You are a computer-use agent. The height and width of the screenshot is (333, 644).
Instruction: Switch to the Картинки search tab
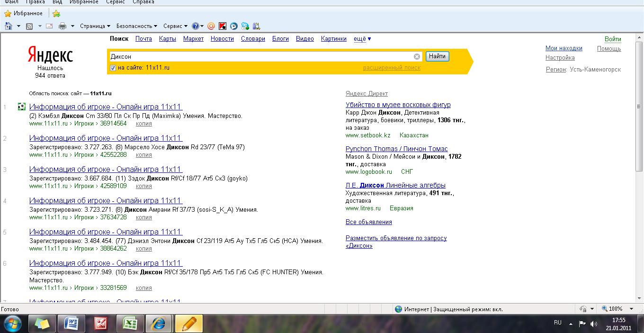point(333,39)
